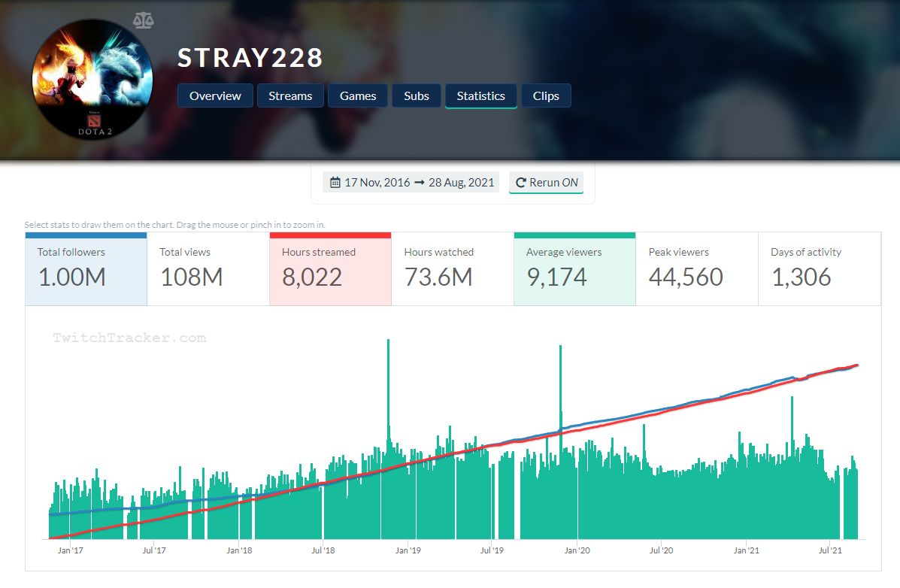
Task: Open the date range picker
Action: (x=411, y=183)
